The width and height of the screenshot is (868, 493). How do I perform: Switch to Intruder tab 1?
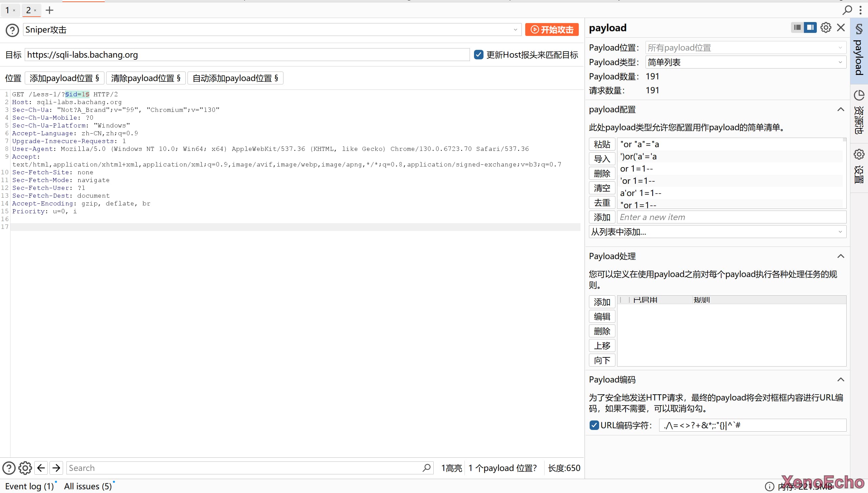tap(7, 10)
